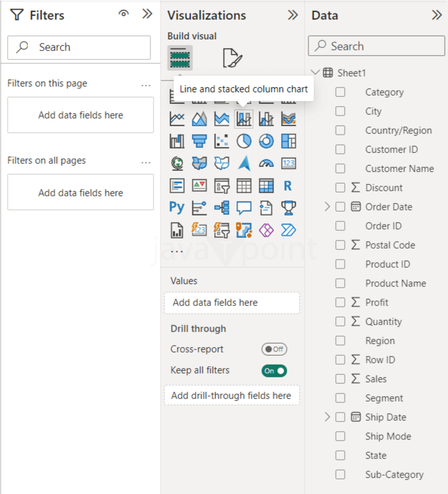Screen dimensions: 448x494
Task: Tick the Profit field checkbox
Action: click(x=340, y=302)
